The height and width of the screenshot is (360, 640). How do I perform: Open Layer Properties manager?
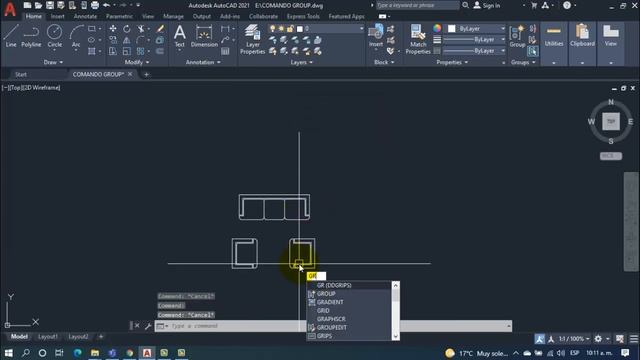(x=252, y=39)
